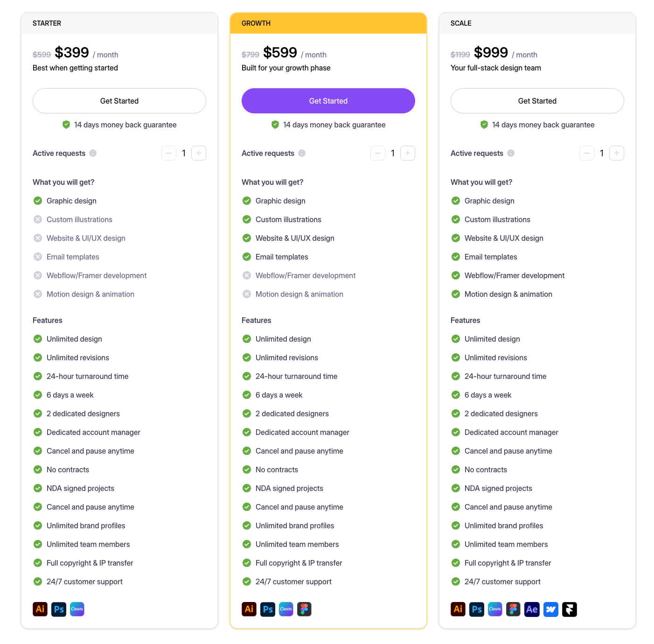Select the Photoshop icon in the Growth card

pos(268,609)
